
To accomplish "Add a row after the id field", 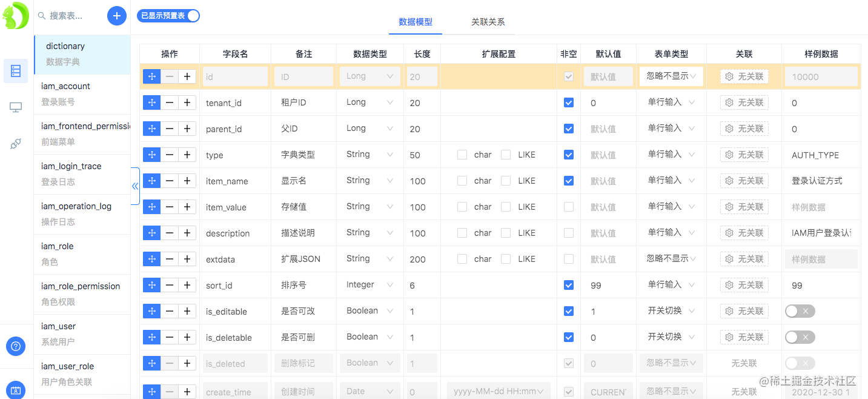I will tap(187, 76).
